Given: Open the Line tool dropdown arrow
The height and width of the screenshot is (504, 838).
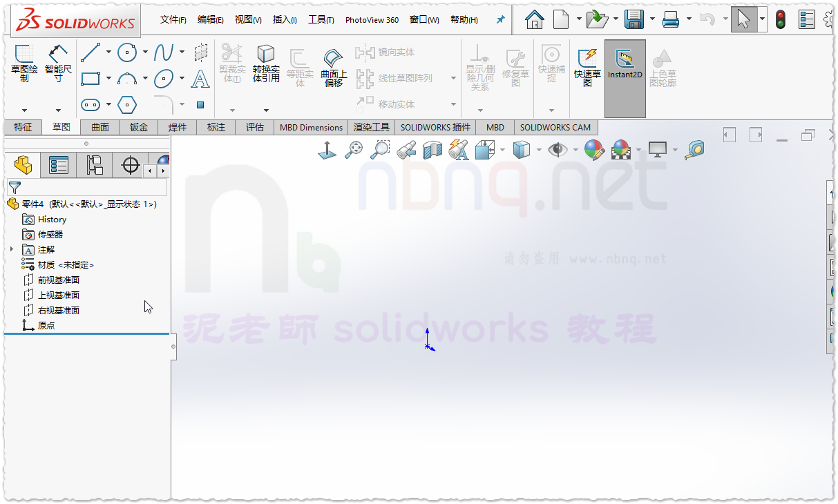Looking at the screenshot, I should (x=108, y=52).
